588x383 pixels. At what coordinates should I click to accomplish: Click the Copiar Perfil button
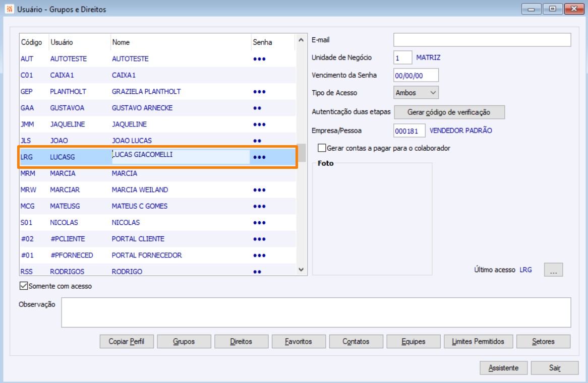pos(127,341)
